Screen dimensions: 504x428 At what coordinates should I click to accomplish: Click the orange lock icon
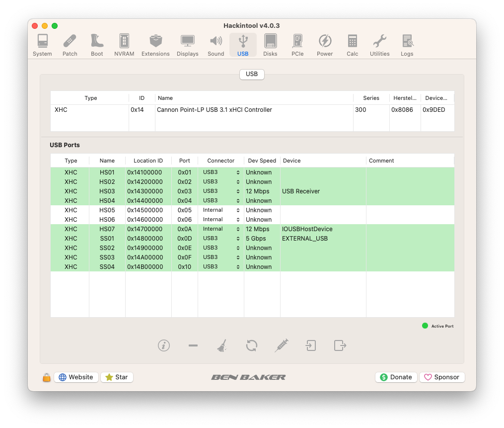(47, 377)
